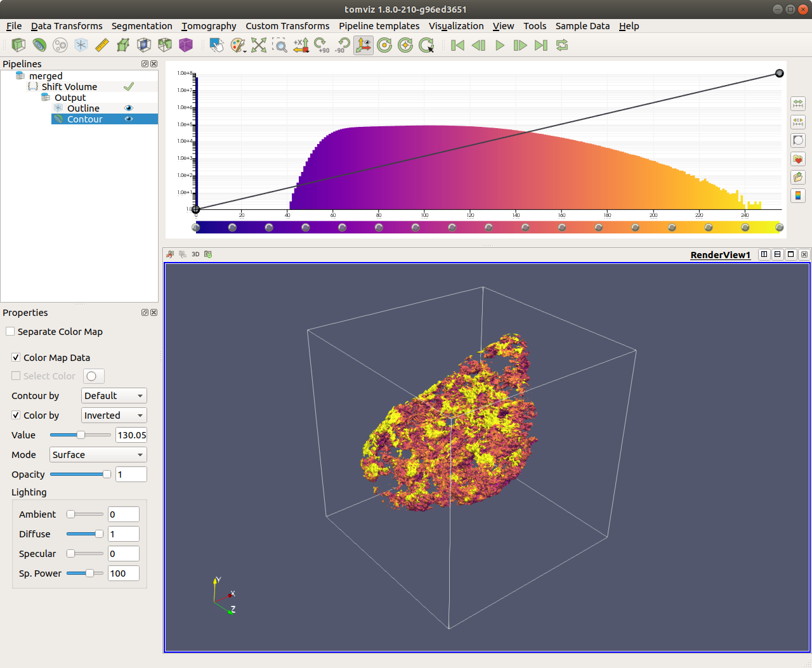Open the color palette loader icon
The image size is (812, 668).
tap(238, 45)
